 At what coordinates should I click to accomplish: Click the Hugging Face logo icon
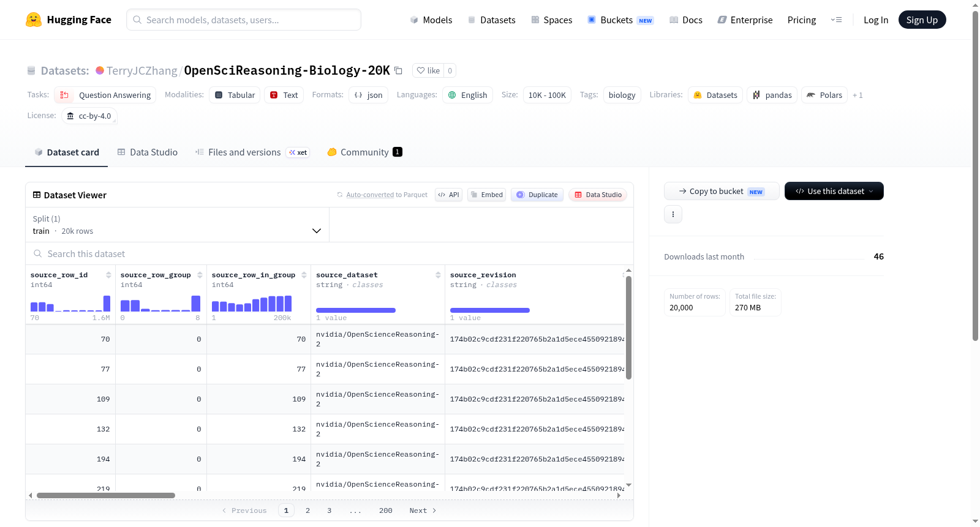pyautogui.click(x=34, y=20)
